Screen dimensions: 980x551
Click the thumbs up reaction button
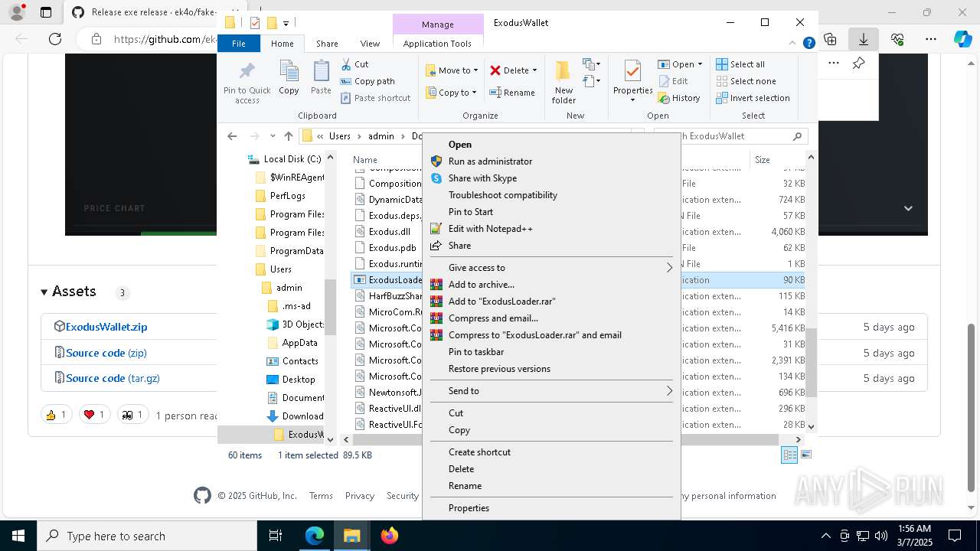tap(57, 415)
